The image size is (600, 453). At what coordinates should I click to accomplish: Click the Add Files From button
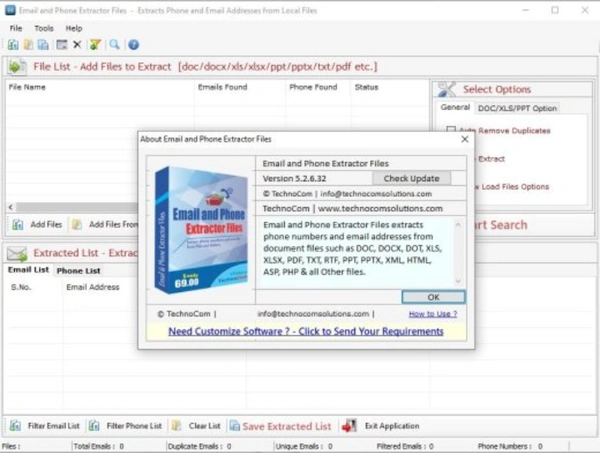113,224
